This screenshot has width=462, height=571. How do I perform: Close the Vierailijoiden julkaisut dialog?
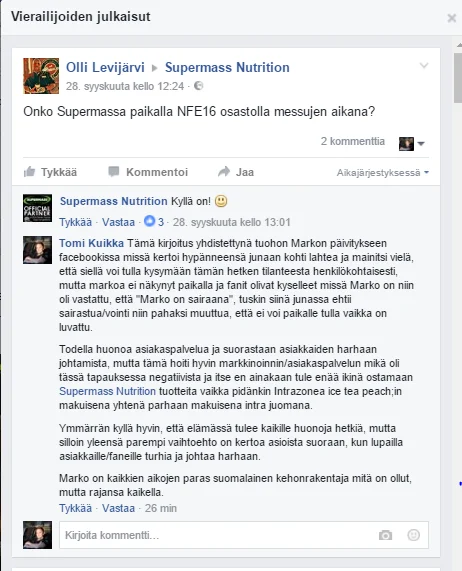click(x=451, y=18)
